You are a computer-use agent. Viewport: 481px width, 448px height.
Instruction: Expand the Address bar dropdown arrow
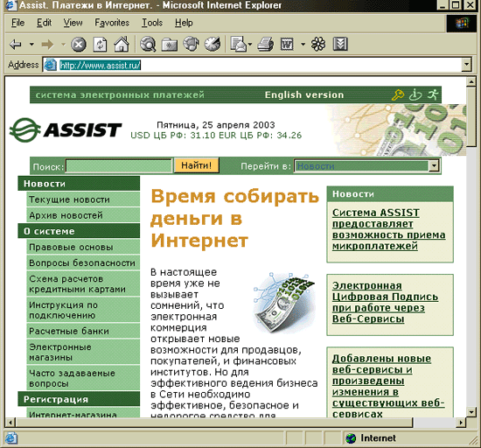point(467,65)
